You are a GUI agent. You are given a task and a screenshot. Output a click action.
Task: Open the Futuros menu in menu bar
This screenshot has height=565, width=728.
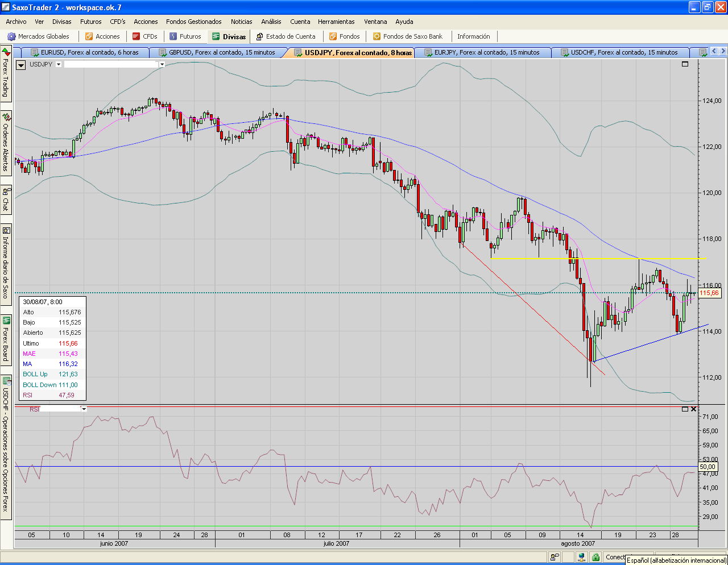click(x=91, y=22)
